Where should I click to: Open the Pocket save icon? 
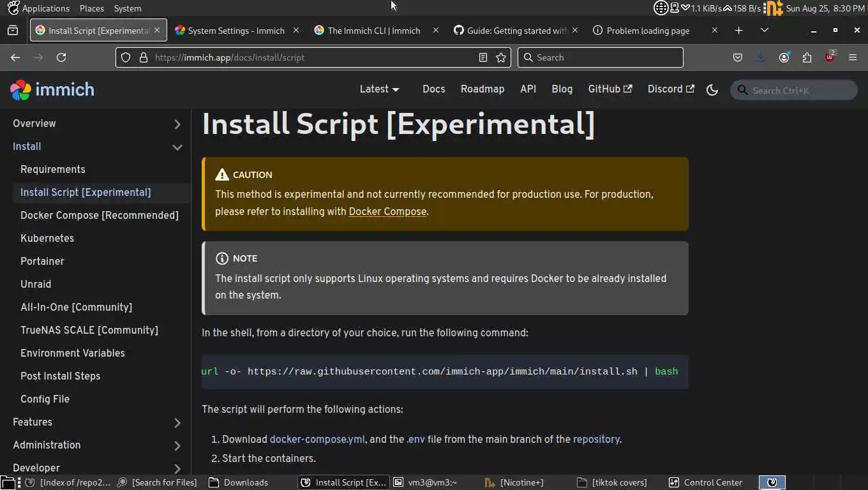point(738,57)
